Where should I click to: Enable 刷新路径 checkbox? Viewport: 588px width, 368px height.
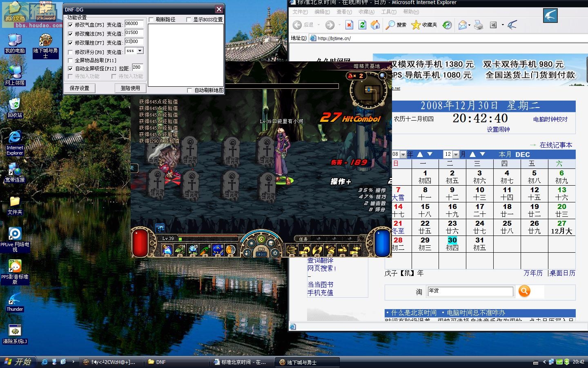(151, 20)
